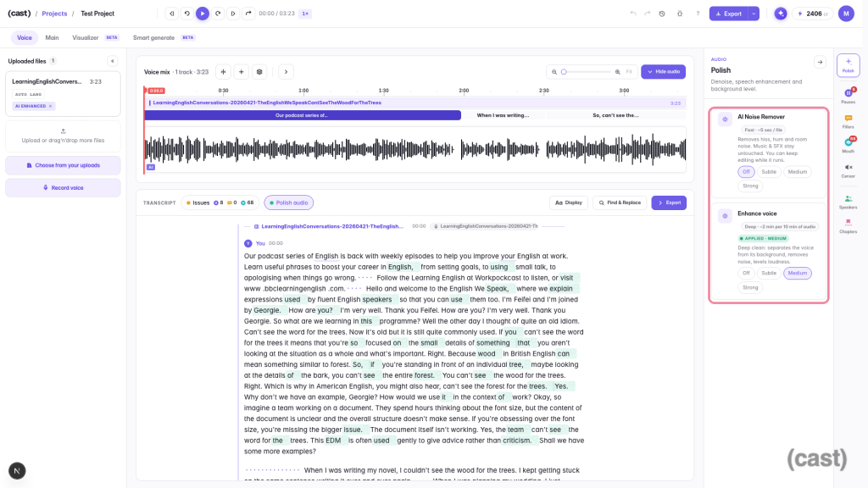Set Enhance voice to Subtle
The image size is (868, 488).
(769, 273)
